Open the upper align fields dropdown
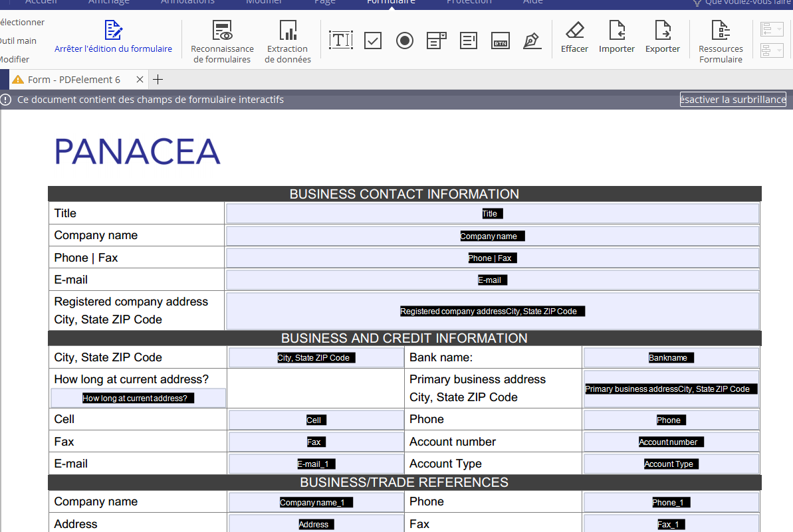The width and height of the screenshot is (793, 532). click(x=772, y=29)
